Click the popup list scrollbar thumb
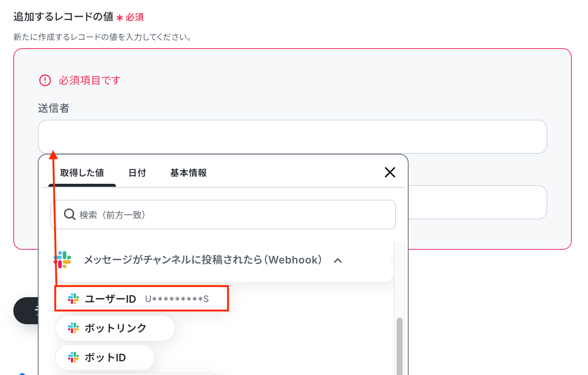The width and height of the screenshot is (588, 375). (x=399, y=346)
